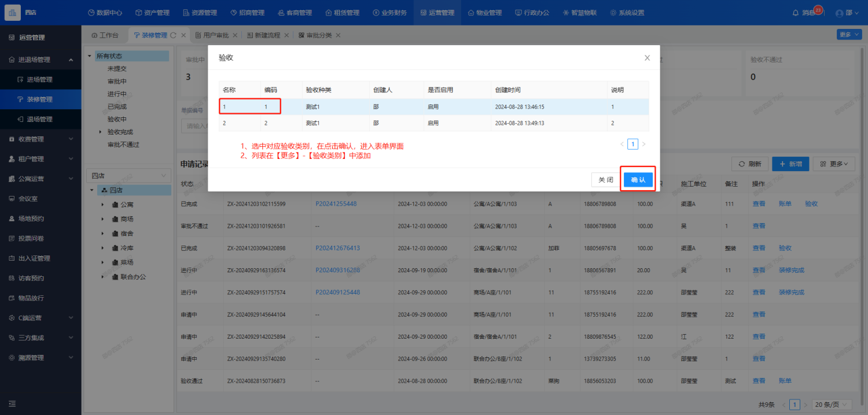Click the refresh icon on 装修管理 tab
This screenshot has height=415, width=868.
[173, 35]
